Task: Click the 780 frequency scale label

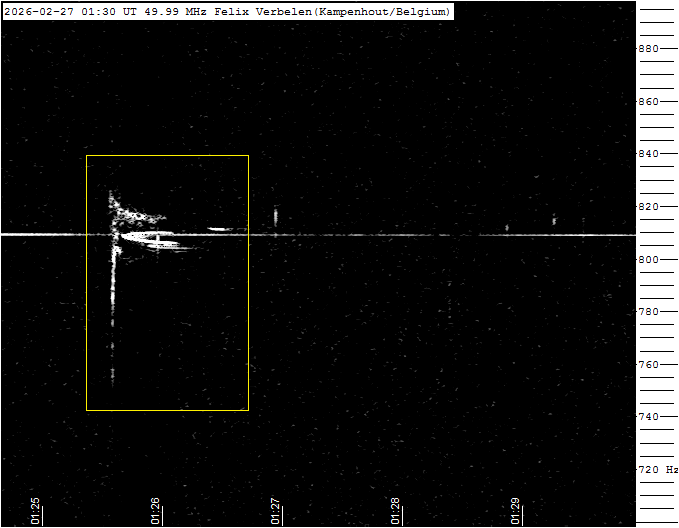Action: pos(649,312)
